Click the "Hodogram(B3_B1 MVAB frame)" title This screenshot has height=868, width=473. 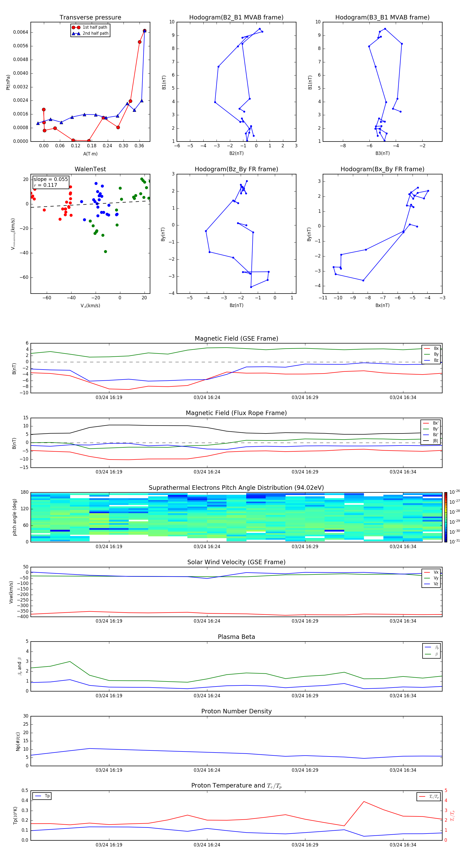[x=382, y=18]
